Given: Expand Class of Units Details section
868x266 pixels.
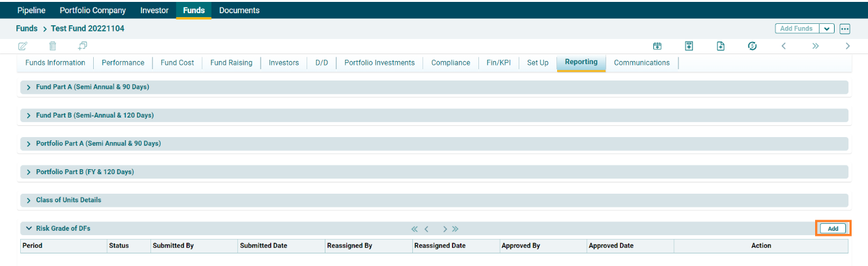Looking at the screenshot, I should tap(29, 201).
